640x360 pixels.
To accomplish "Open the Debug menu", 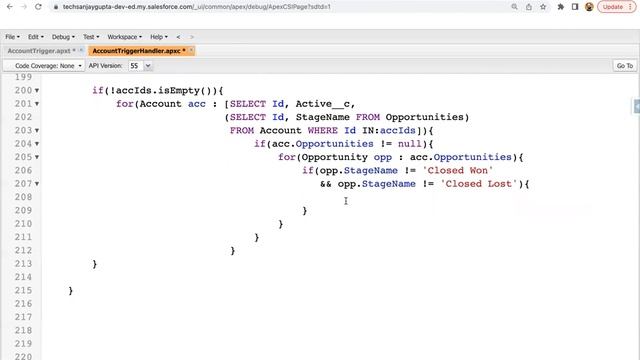I will (x=63, y=37).
